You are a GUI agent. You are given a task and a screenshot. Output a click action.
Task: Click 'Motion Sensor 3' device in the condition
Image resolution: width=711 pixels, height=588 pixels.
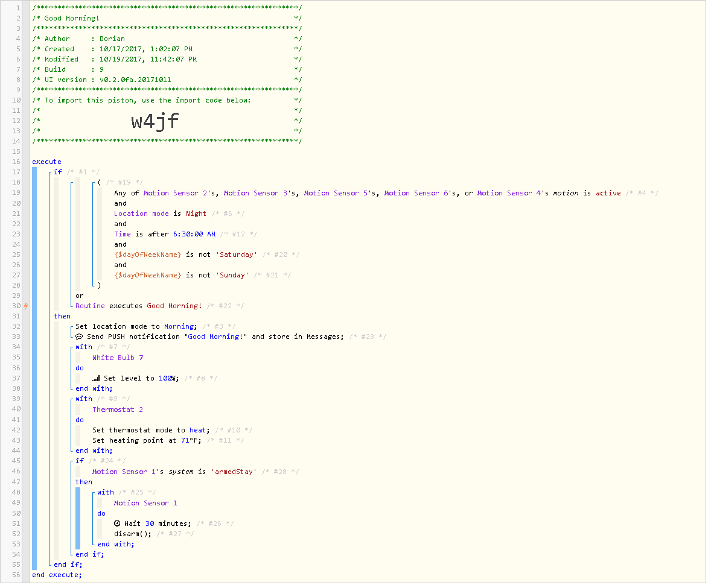coord(256,194)
